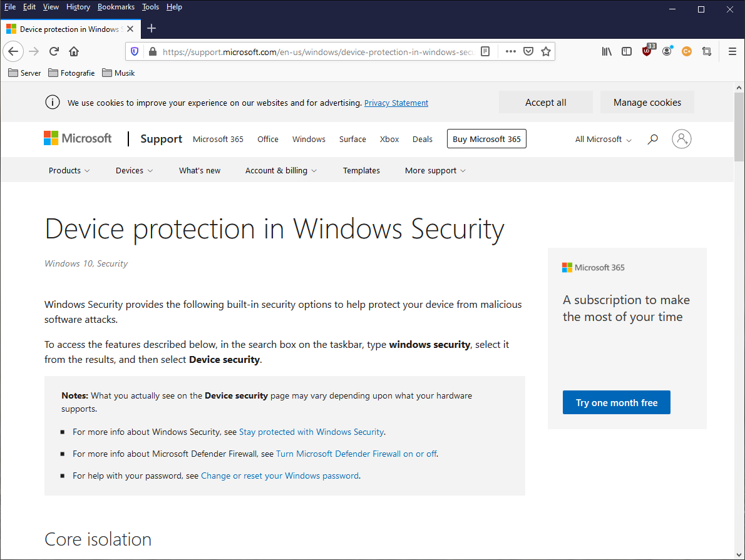Close the Device protection tab

[x=130, y=29]
